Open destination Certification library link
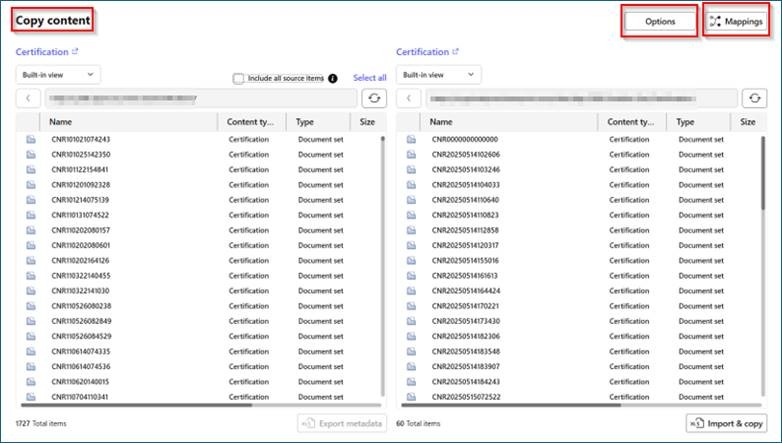Screen dimensions: 782x443 [427, 52]
